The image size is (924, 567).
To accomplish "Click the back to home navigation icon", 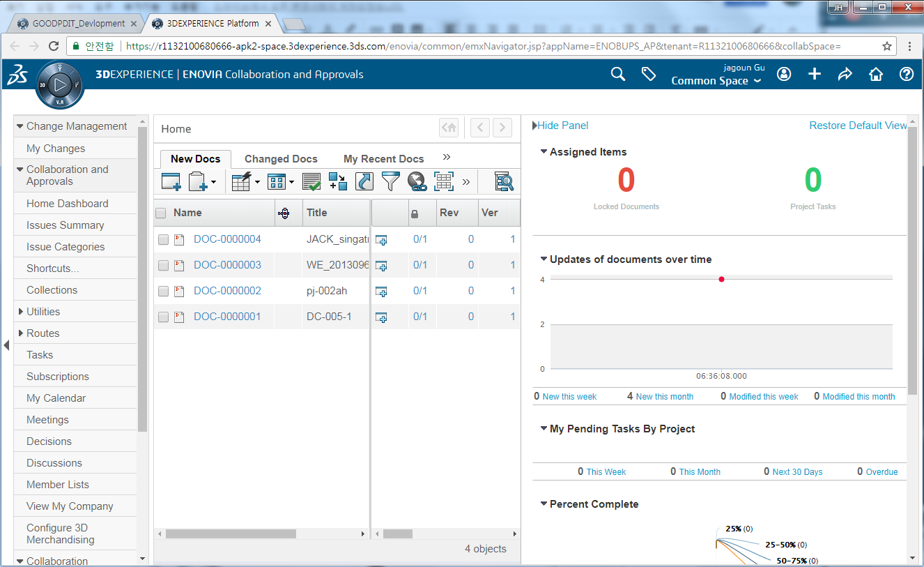I will 449,128.
